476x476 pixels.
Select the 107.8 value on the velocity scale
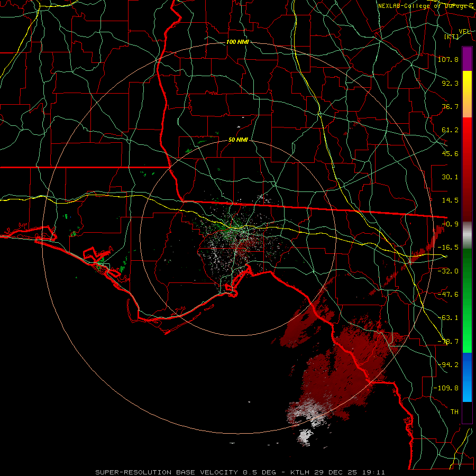[x=448, y=59]
